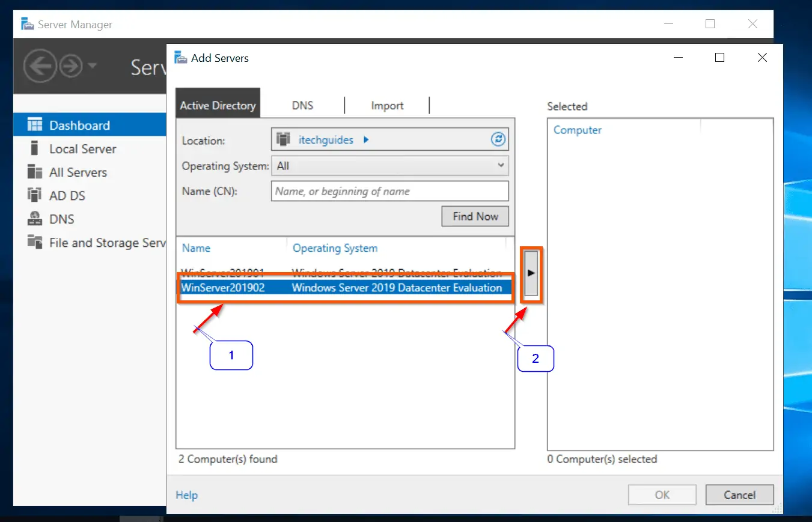Expand the itechguides location arrow

pos(366,140)
